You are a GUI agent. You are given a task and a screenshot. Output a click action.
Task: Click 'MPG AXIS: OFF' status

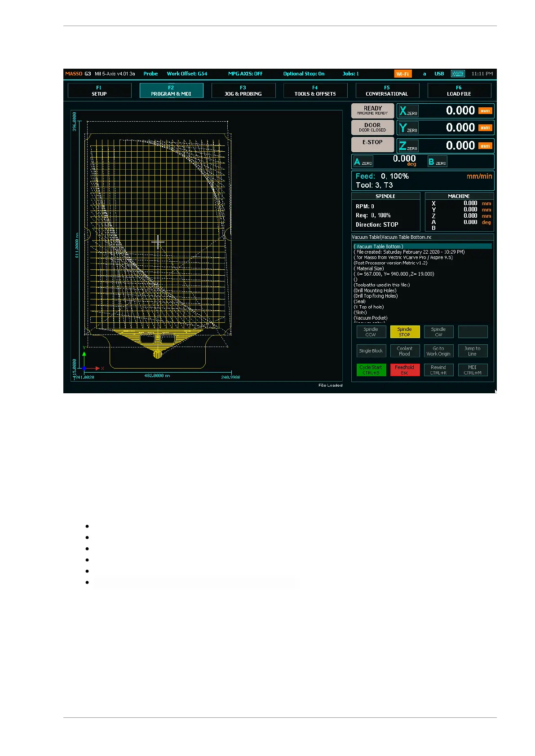click(245, 74)
